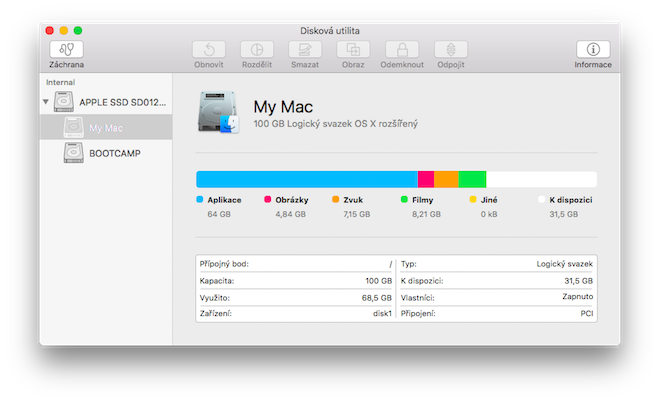Click the Zařízení disk1 row

coord(296,314)
